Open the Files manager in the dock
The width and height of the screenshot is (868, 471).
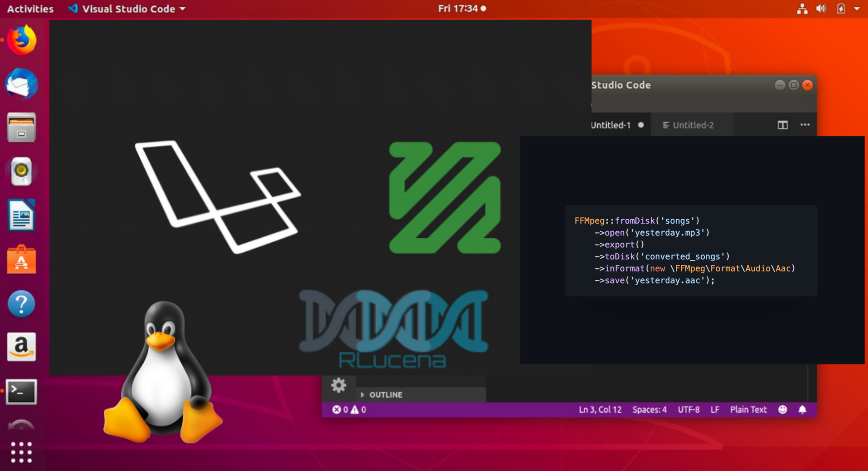tap(21, 127)
